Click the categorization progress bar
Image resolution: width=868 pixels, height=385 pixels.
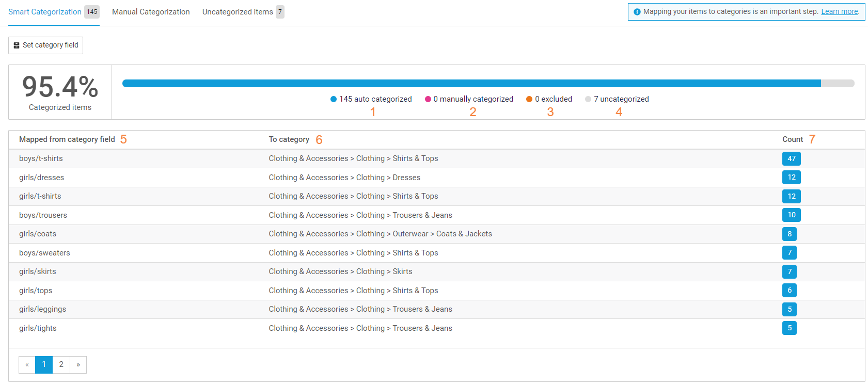(x=488, y=83)
